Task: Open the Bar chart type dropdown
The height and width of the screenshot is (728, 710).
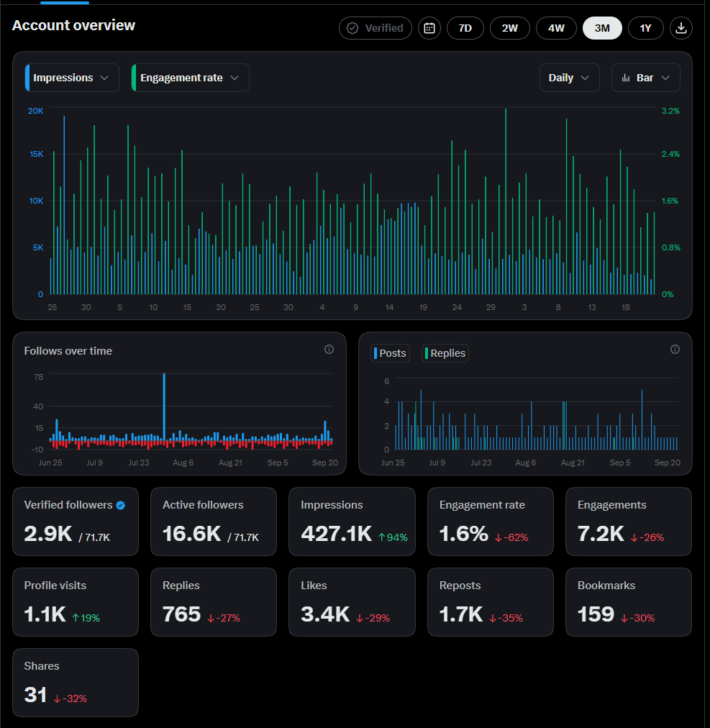Action: (645, 78)
